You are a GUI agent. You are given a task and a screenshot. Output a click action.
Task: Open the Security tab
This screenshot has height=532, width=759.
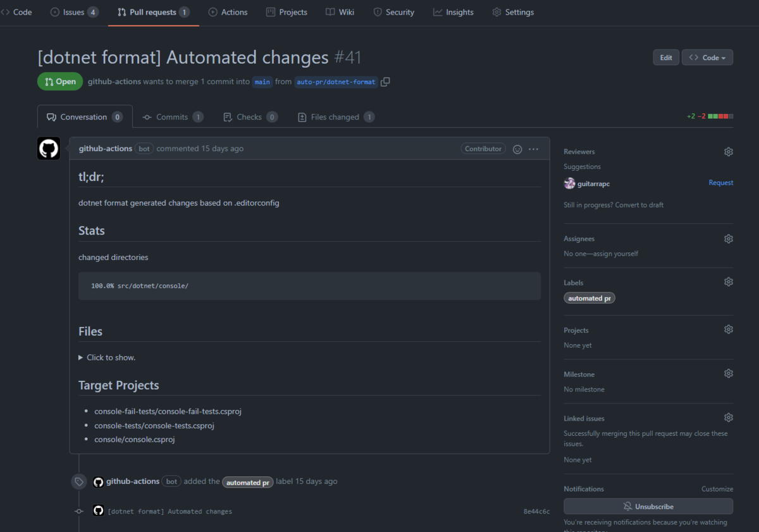(393, 12)
